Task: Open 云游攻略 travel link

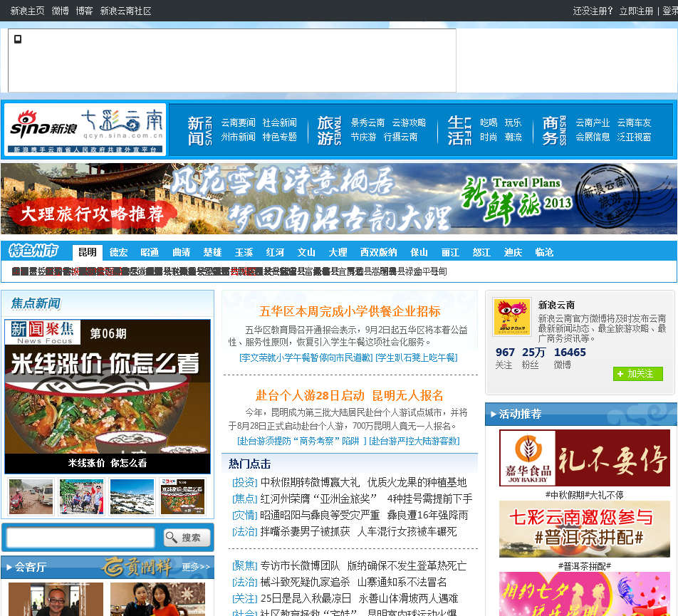Action: click(x=409, y=122)
